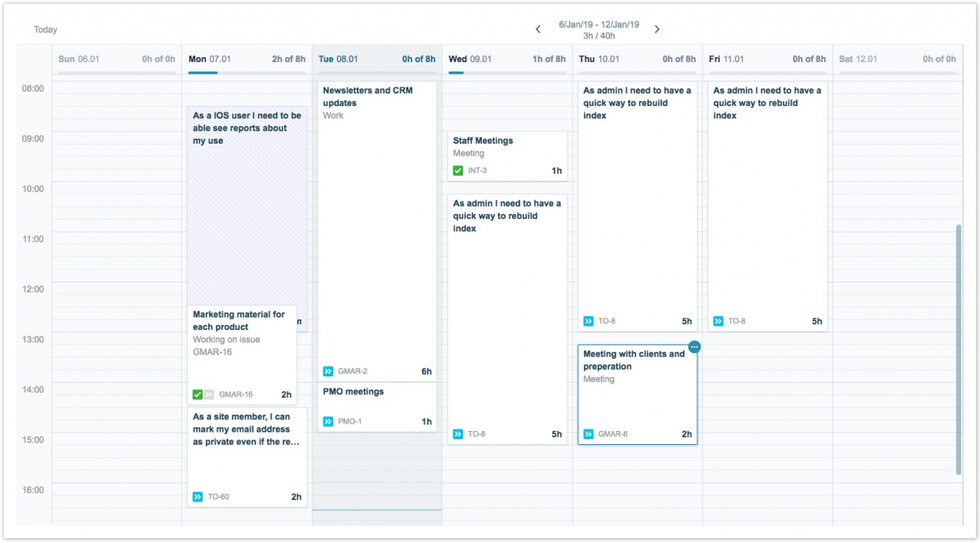The image size is (980, 542).
Task: Open the three-dot menu on Meeting with clients card
Action: tap(694, 347)
